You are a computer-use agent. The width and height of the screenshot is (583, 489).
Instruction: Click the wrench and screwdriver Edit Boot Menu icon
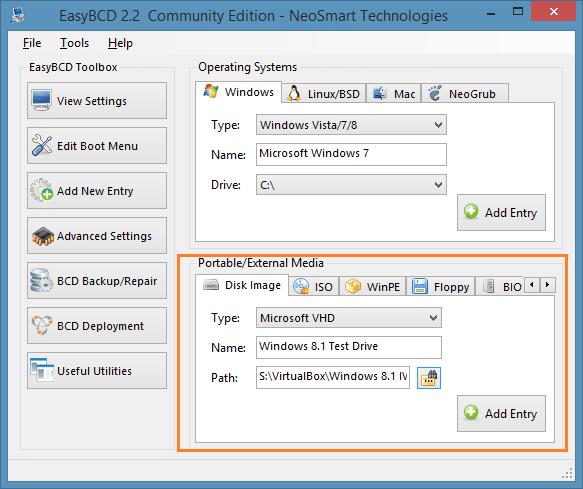pos(42,145)
